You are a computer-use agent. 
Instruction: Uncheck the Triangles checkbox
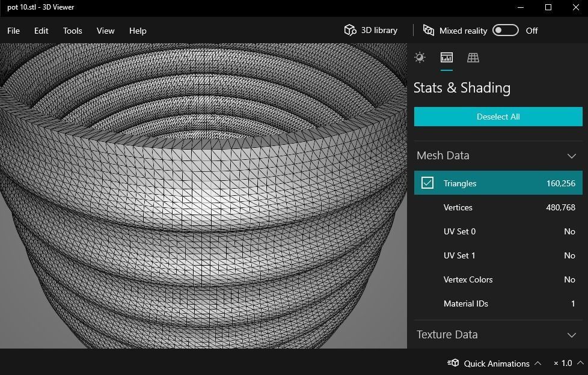click(427, 183)
